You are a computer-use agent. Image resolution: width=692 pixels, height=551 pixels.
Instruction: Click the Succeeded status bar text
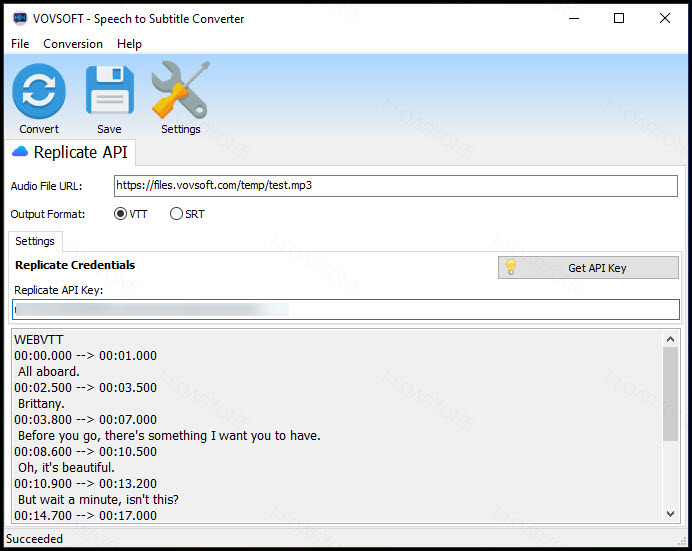point(34,539)
